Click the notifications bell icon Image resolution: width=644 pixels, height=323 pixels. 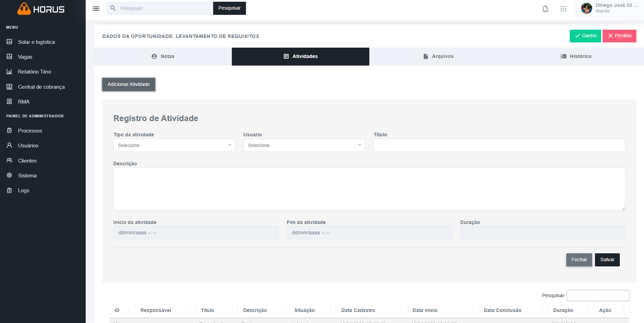point(545,9)
